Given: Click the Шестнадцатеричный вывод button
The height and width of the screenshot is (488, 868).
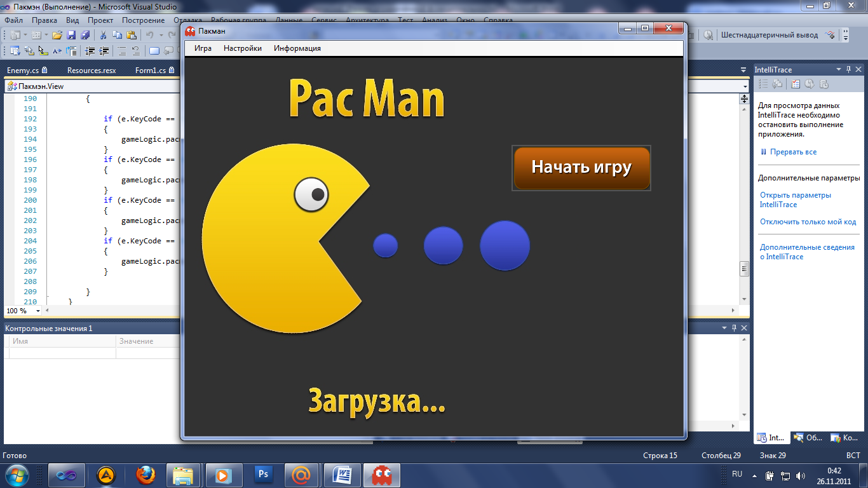Looking at the screenshot, I should 771,35.
